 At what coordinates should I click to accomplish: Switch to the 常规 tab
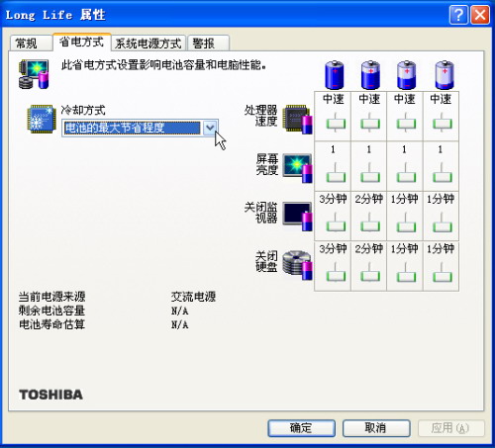pyautogui.click(x=31, y=44)
